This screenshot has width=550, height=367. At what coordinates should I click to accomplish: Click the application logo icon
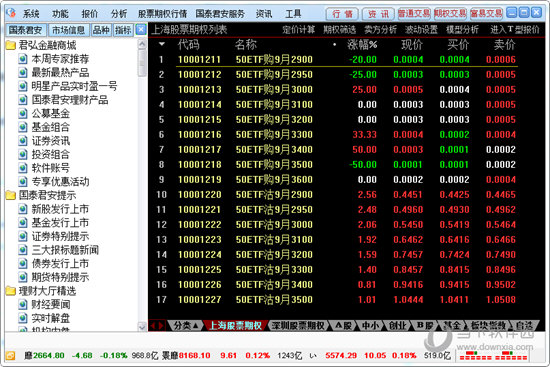click(x=11, y=13)
